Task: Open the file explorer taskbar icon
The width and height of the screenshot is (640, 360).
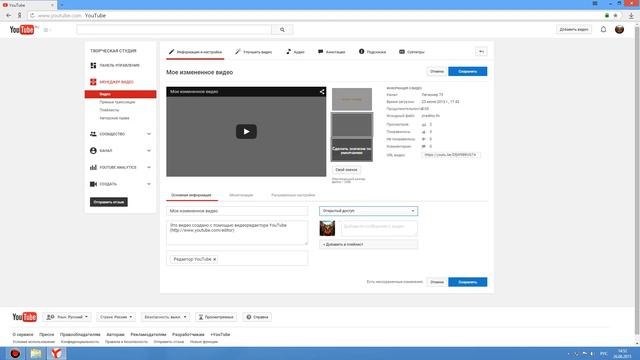Action: 36,353
